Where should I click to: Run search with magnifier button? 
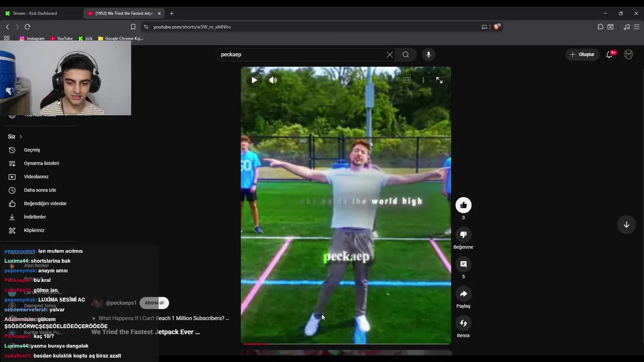coord(406,54)
